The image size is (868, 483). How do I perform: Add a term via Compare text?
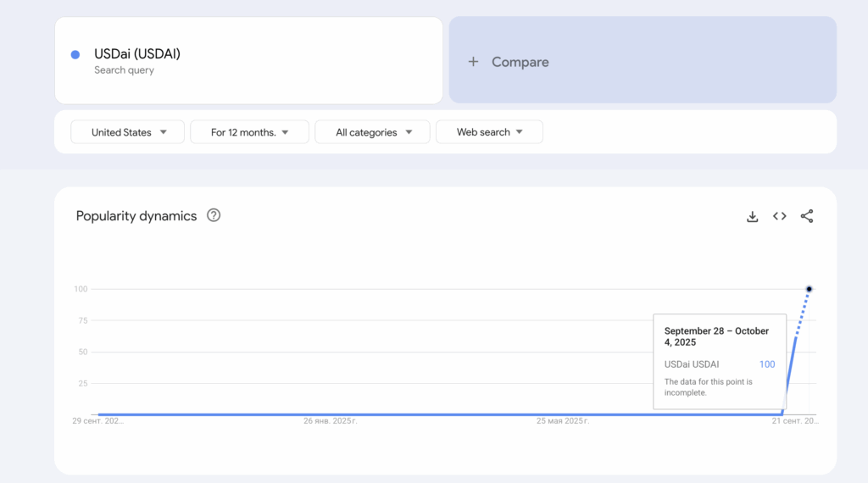tap(520, 62)
